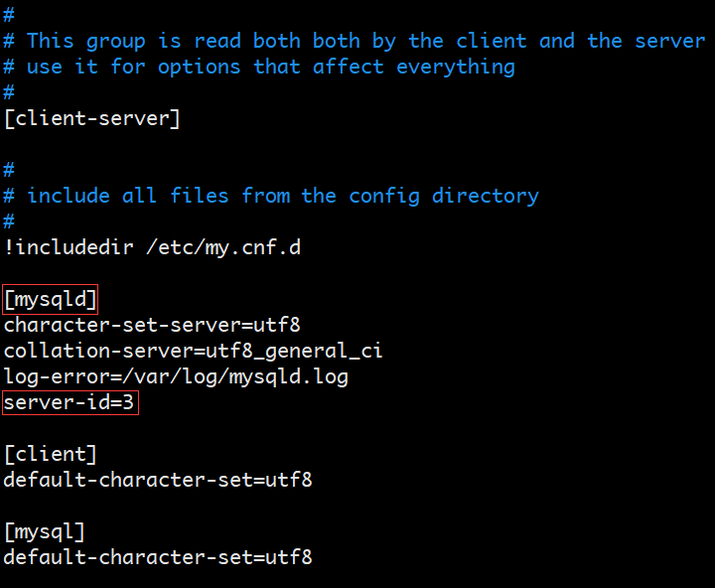Click default-character-set=utf8 under [client]
715x588 pixels.
158,480
